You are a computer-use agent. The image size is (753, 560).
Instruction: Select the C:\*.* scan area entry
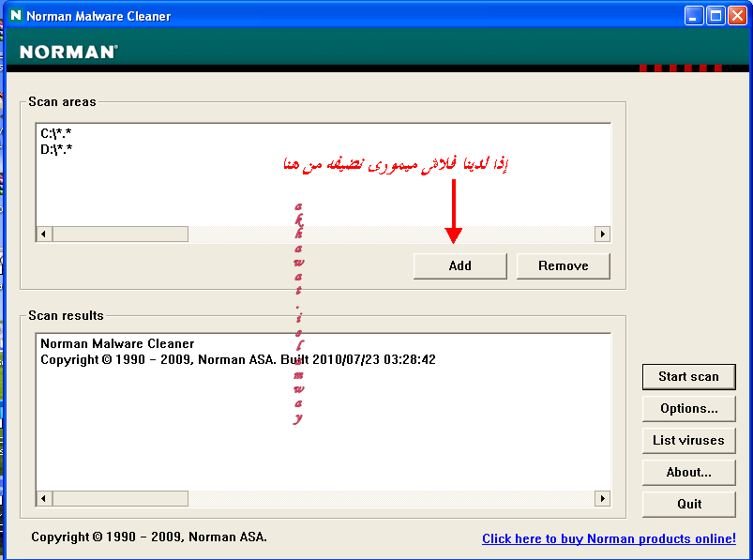coord(56,133)
